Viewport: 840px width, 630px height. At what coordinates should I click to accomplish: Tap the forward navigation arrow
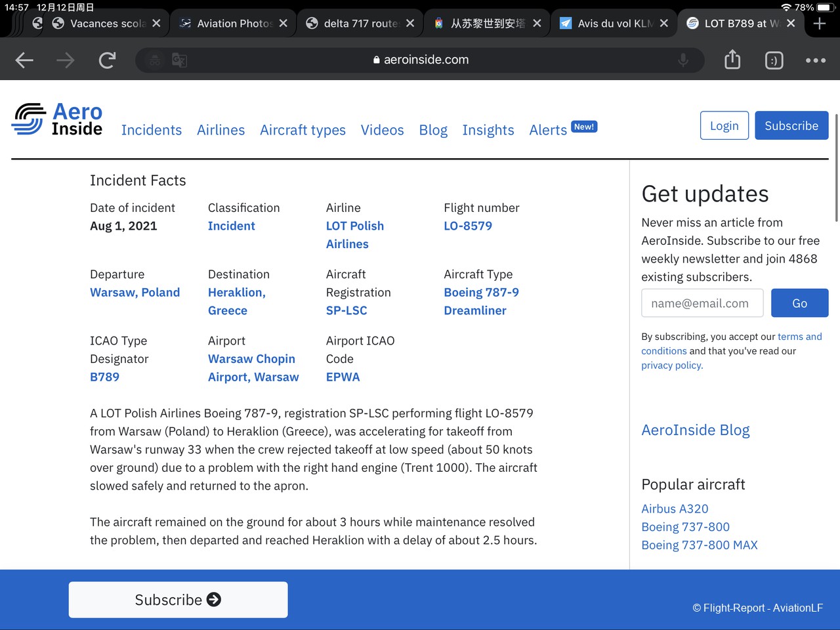[66, 60]
